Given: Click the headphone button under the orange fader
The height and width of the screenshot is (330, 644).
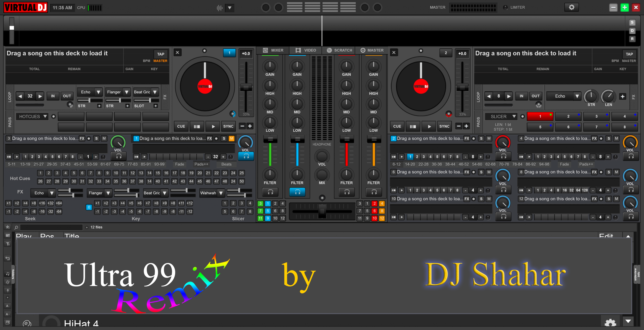Looking at the screenshot, I should [x=374, y=192].
